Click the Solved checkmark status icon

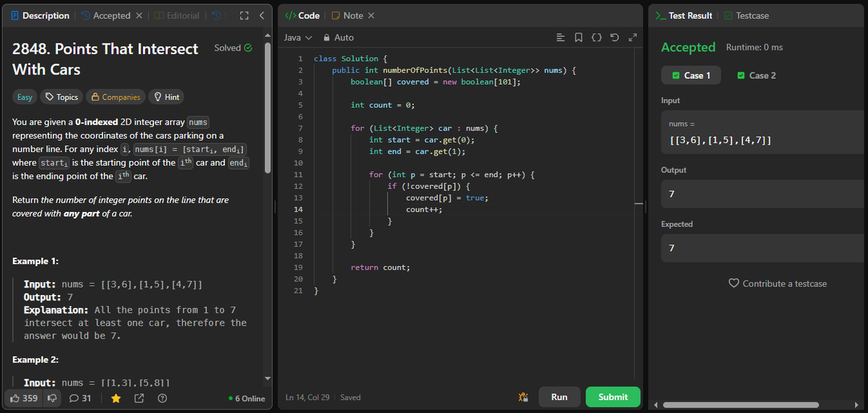(x=248, y=48)
